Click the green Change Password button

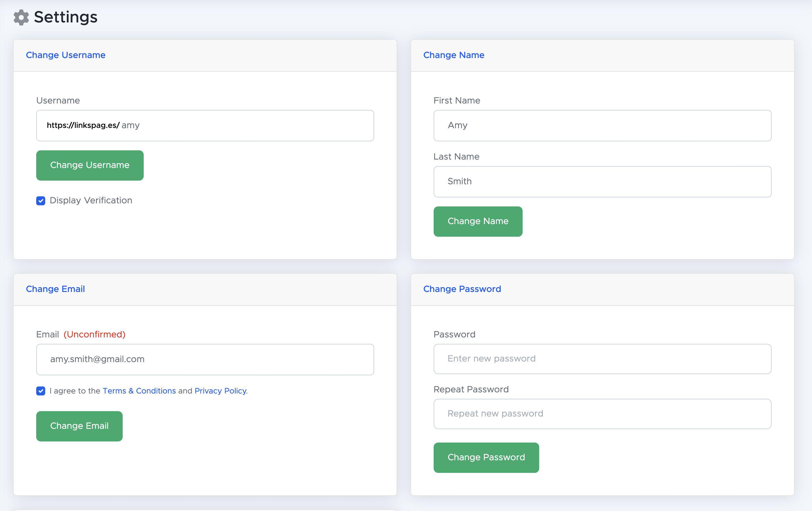(x=486, y=457)
